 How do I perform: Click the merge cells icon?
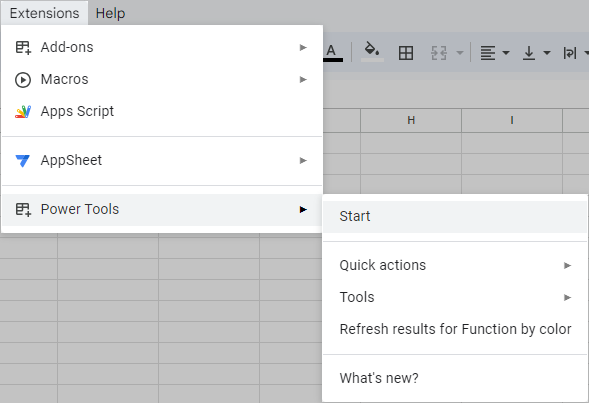point(439,53)
